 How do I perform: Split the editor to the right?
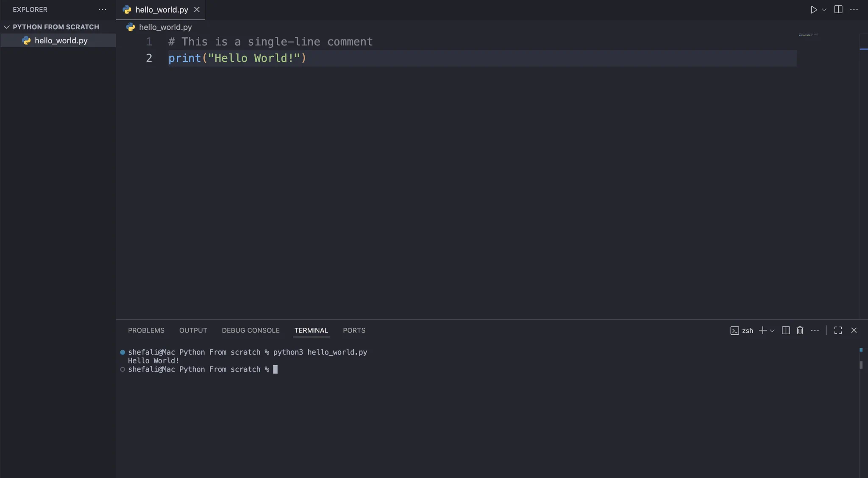click(x=838, y=9)
